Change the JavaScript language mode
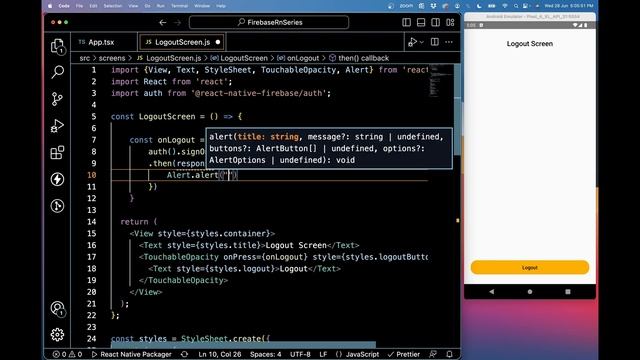Screen dimensions: 640x360 coord(358,354)
